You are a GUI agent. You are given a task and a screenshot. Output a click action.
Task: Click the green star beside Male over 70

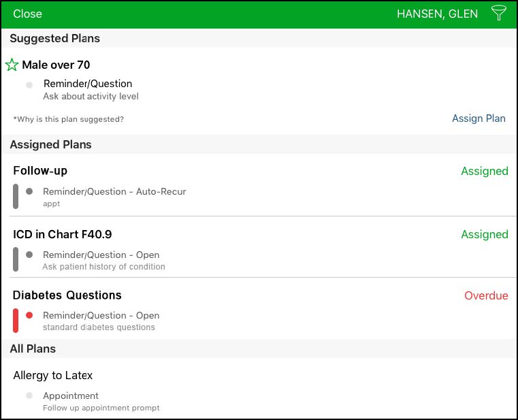tap(12, 65)
